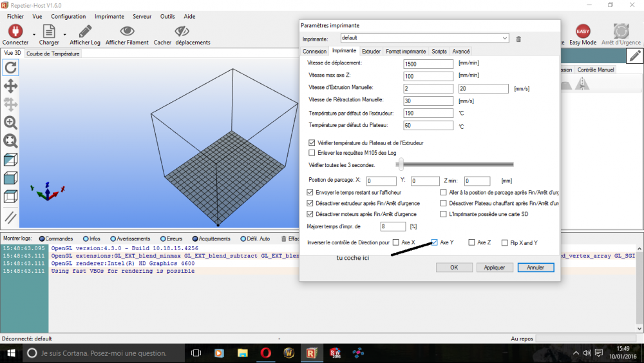Viewport: 644px width, 363px height.
Task: Expand the Imprimante default dropdown
Action: [504, 38]
